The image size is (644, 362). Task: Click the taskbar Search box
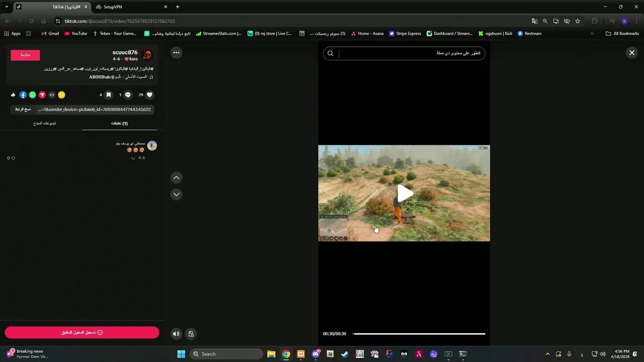click(226, 354)
